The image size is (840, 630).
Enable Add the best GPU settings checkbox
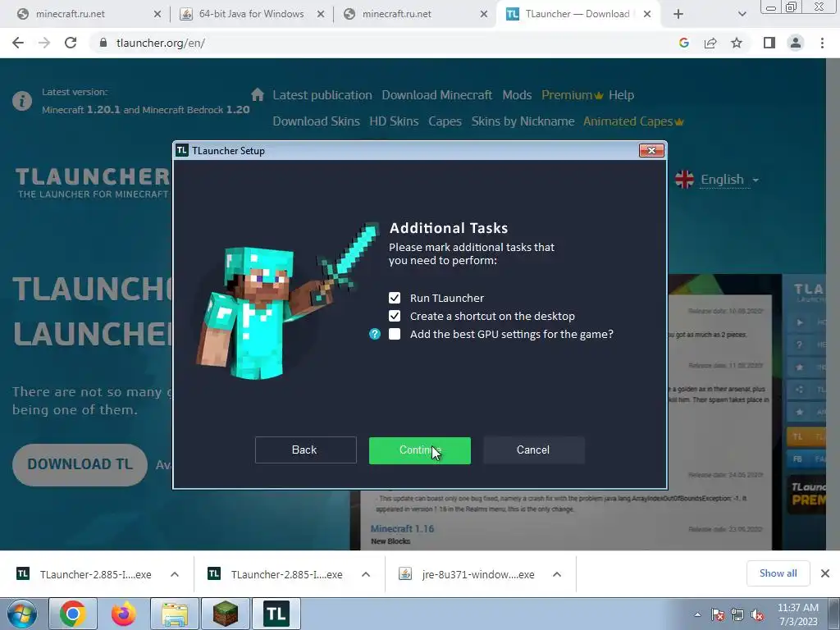point(395,335)
